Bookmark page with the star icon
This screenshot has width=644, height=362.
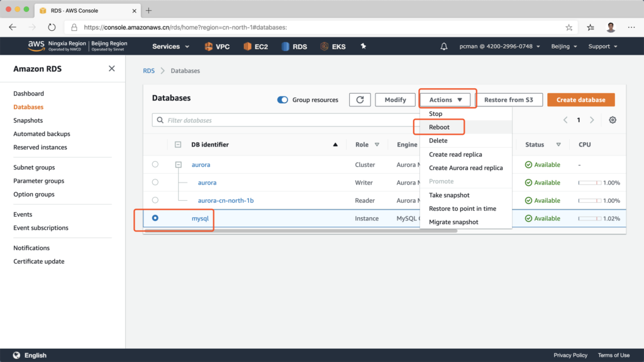click(569, 28)
